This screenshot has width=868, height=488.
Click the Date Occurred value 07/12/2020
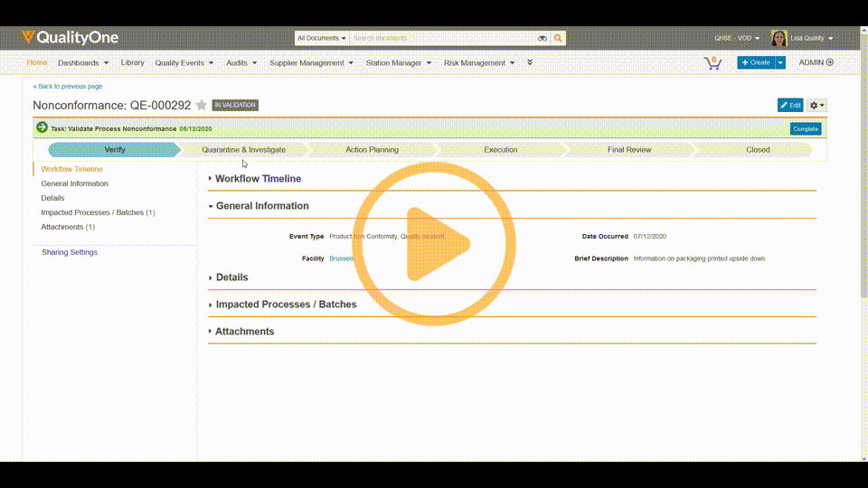click(x=650, y=236)
